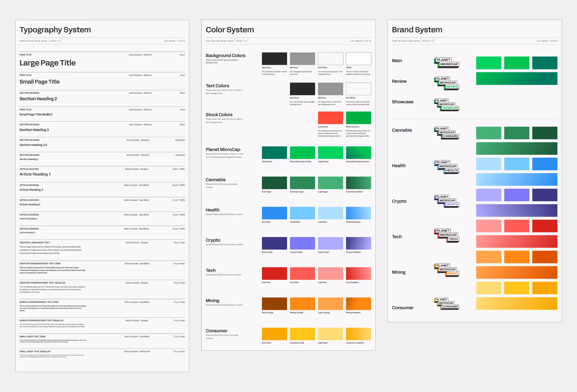Viewport: 577px width, 392px height.
Task: Select the Planet MicroCap Cannabis logo
Action: coord(447,133)
